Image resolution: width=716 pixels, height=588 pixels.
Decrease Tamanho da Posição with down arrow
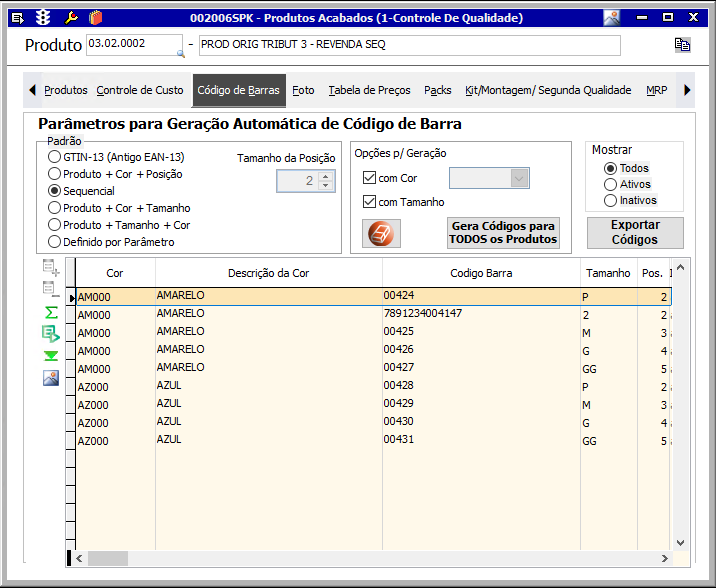326,185
